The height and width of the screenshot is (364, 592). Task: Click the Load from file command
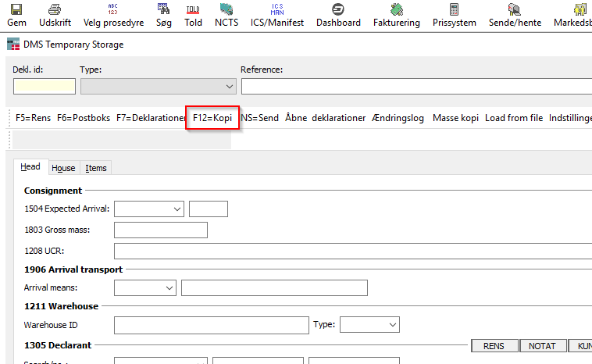513,118
